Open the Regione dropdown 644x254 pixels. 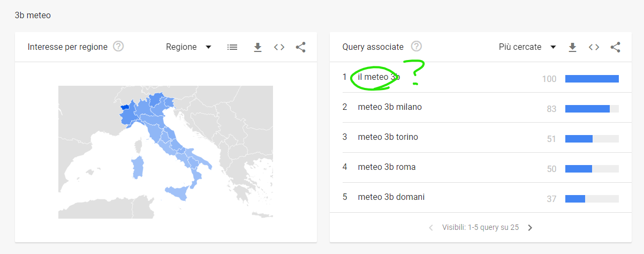pyautogui.click(x=188, y=47)
